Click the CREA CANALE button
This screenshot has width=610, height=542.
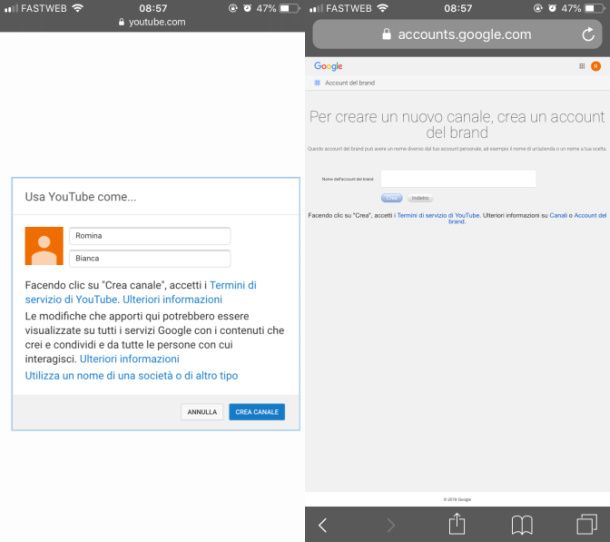(x=257, y=412)
